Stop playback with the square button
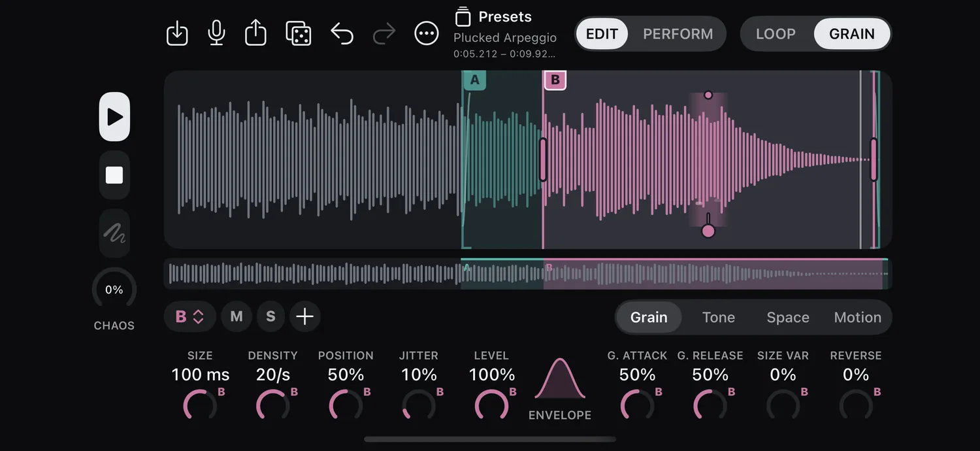 [114, 175]
